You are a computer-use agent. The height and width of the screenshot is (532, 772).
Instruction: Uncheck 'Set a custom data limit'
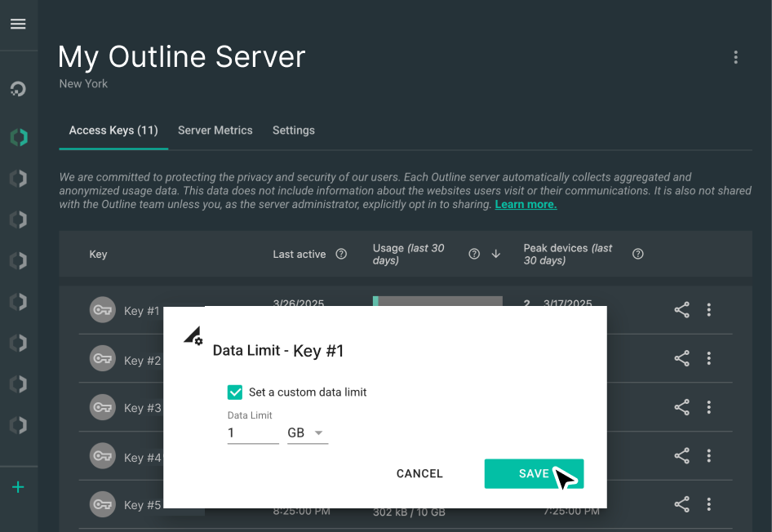[x=235, y=392]
